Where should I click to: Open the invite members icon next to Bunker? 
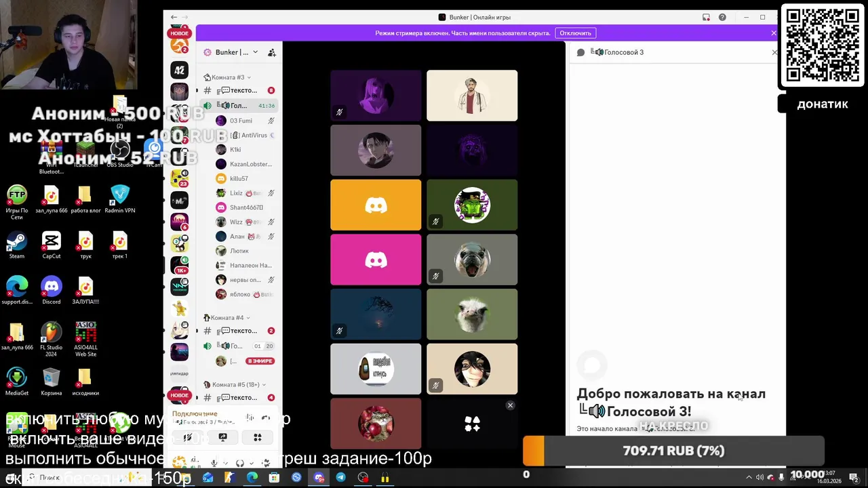272,52
